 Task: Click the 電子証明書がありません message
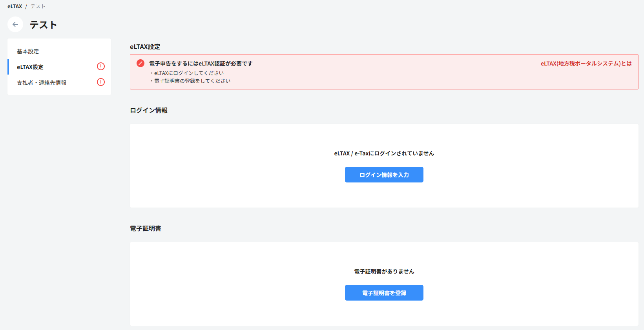pos(384,272)
